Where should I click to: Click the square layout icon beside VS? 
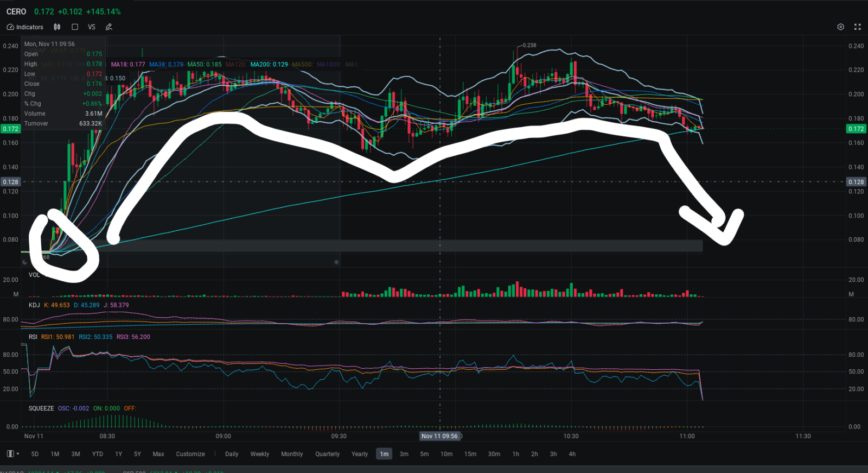point(75,27)
